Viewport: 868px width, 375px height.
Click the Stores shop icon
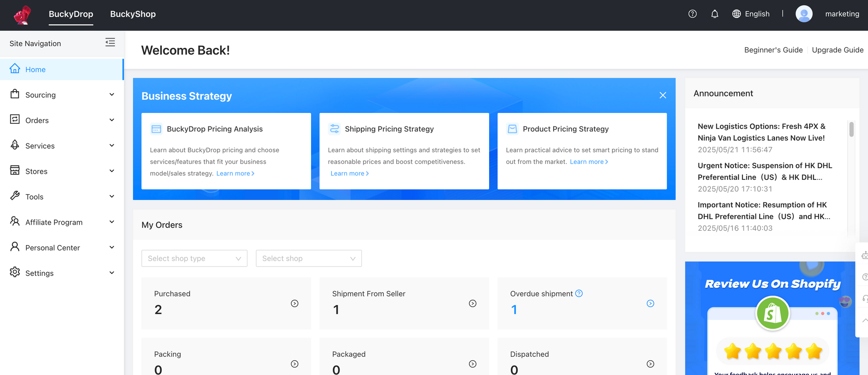click(15, 170)
